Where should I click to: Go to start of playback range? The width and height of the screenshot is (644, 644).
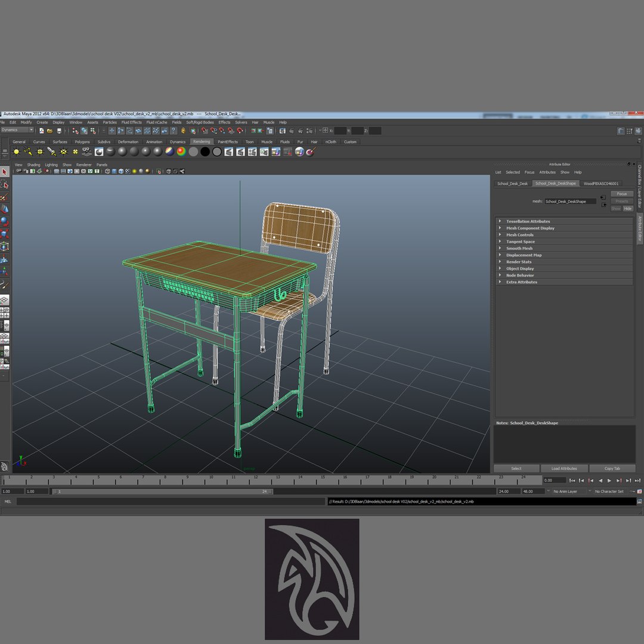(x=572, y=481)
